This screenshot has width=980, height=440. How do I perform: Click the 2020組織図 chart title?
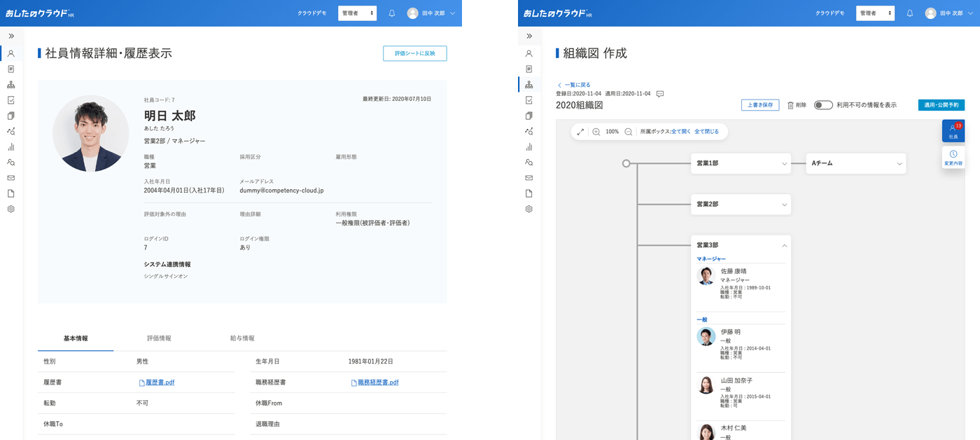[579, 105]
